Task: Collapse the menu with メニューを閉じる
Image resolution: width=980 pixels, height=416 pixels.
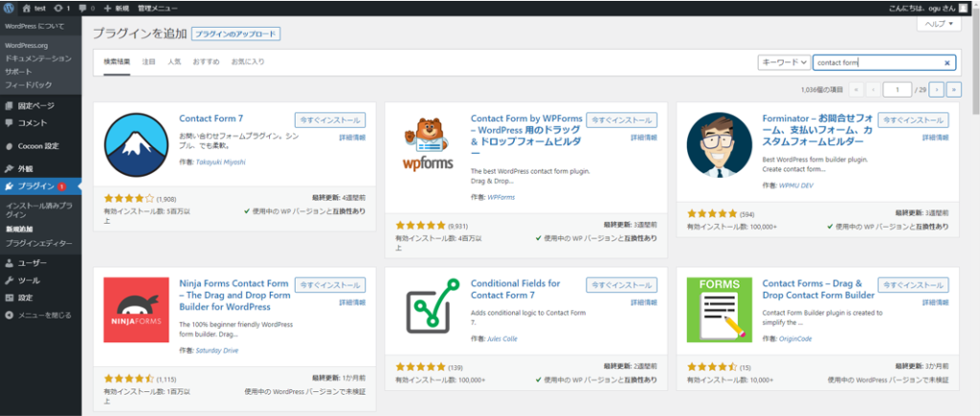Action: 40,316
